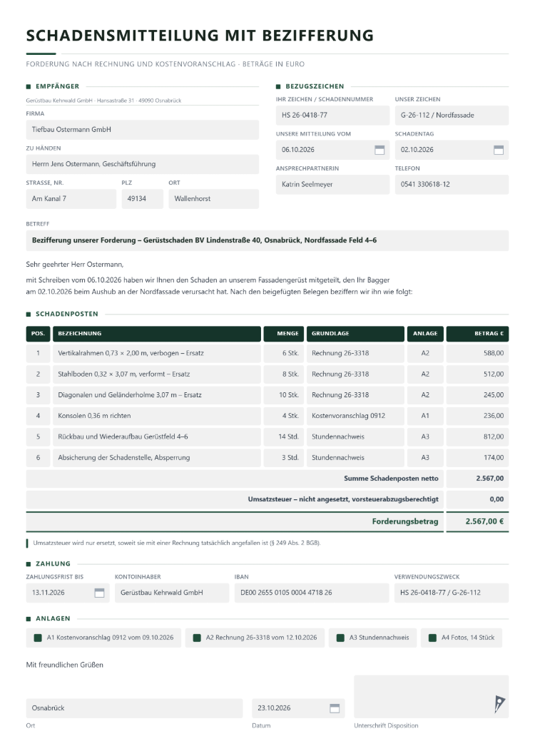Click the amount 245,00
Viewport: 535px width, 756px height.
tap(477, 395)
